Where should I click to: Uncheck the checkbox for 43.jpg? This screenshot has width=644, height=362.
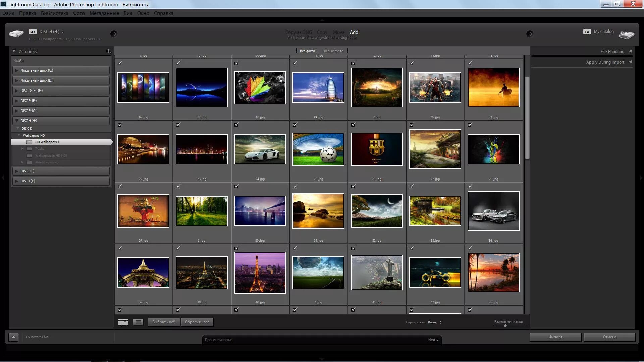click(x=470, y=248)
